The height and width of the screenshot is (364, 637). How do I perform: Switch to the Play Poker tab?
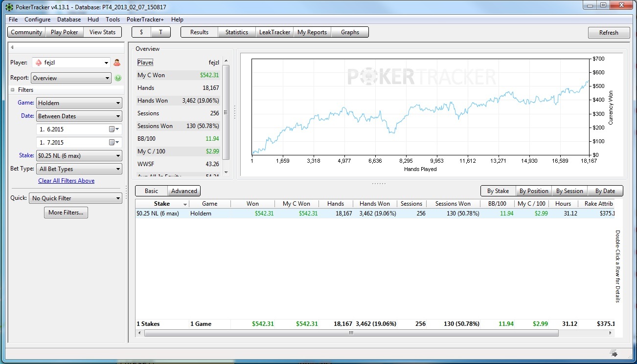click(x=65, y=32)
